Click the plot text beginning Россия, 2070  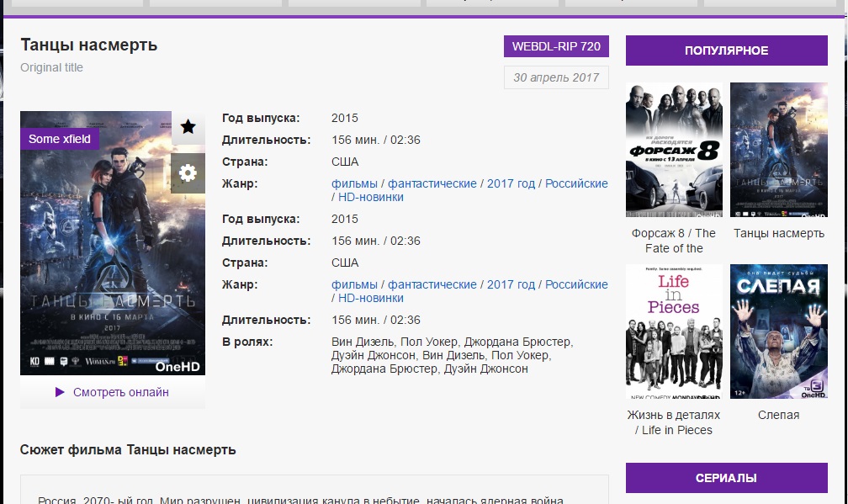coord(300,500)
